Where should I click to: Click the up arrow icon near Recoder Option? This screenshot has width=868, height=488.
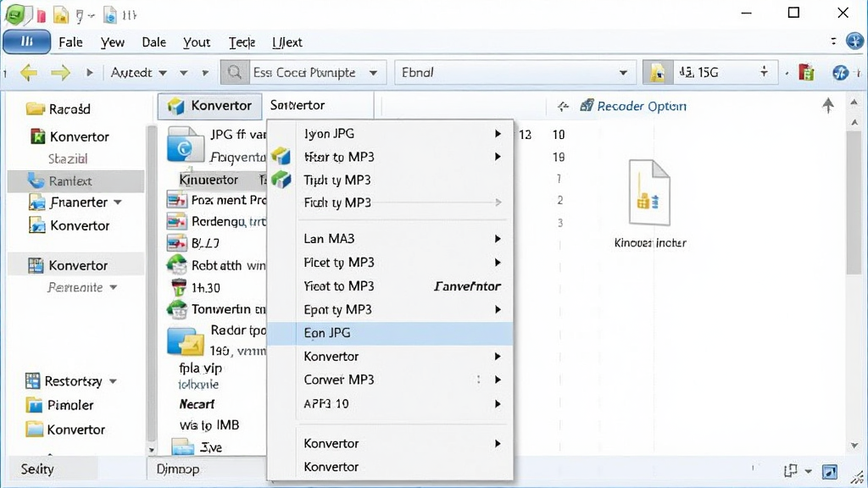(x=827, y=105)
